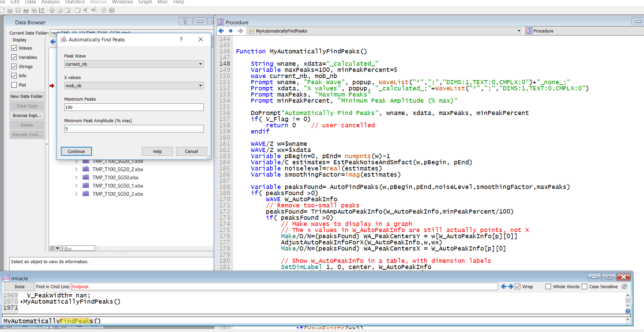
Task: Click the open folder toolbar icon
Action: 10,10
